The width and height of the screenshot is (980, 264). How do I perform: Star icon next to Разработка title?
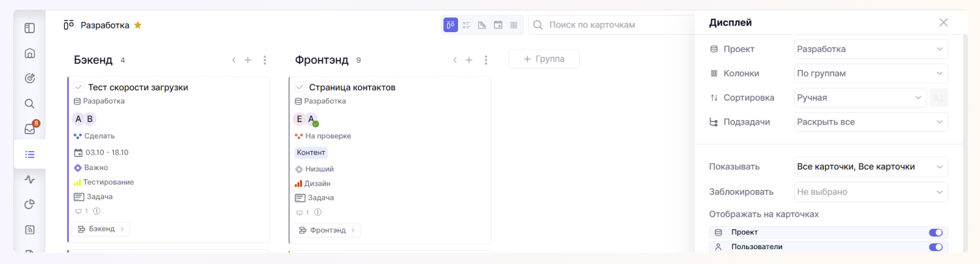tap(138, 25)
